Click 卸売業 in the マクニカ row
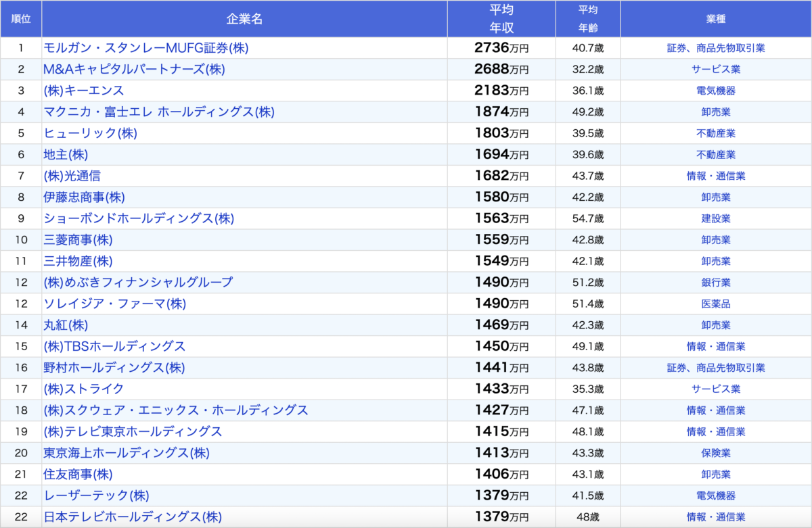The width and height of the screenshot is (812, 528). pos(716,112)
